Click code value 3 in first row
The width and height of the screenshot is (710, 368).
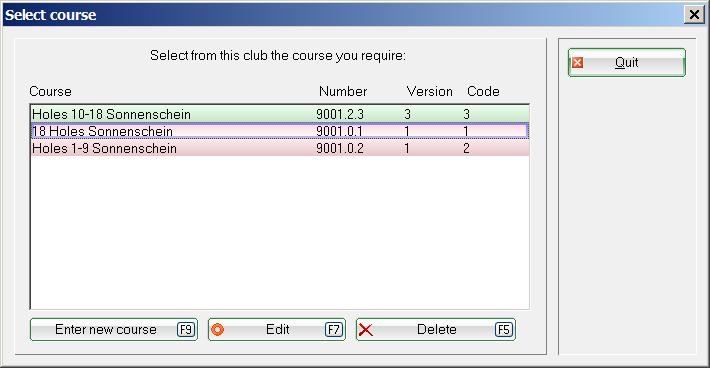tap(466, 114)
